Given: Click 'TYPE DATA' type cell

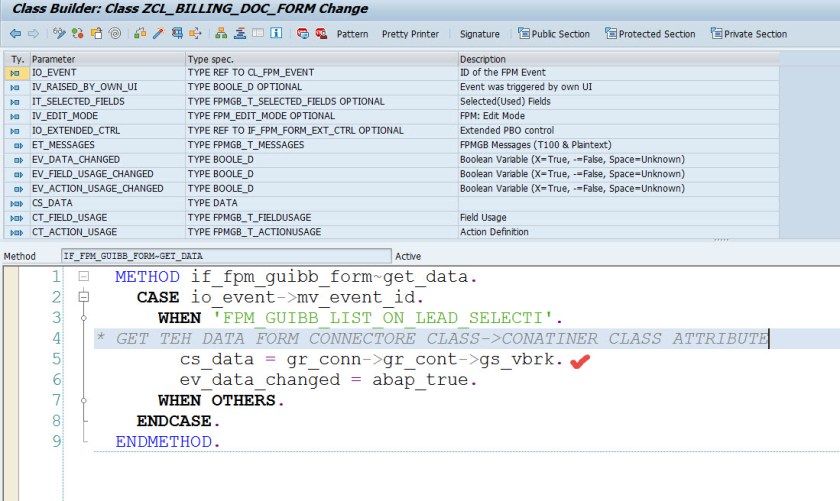Looking at the screenshot, I should (322, 203).
